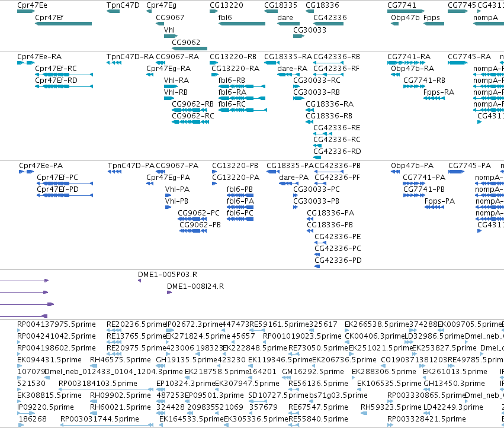Screen dimensions: 504x428
Task: Select the CG30033-RC transcript label
Action: click(317, 81)
